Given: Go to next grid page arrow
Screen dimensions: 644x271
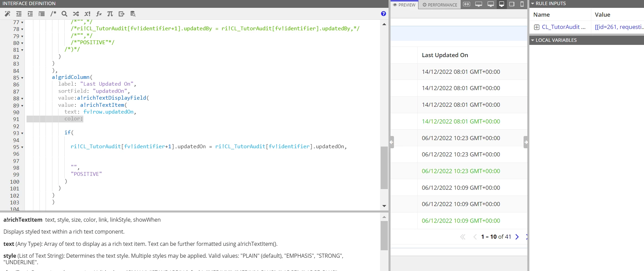Looking at the screenshot, I should pos(517,237).
